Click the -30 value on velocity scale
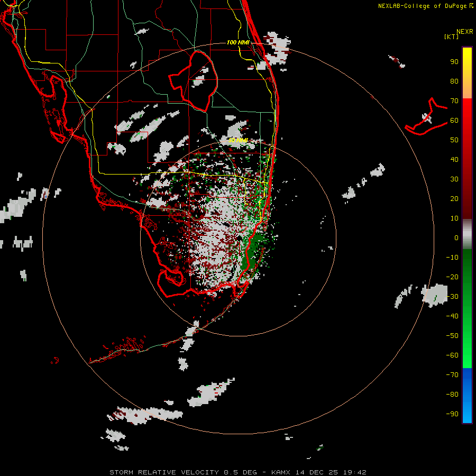This screenshot has height=476, width=476. point(452,297)
